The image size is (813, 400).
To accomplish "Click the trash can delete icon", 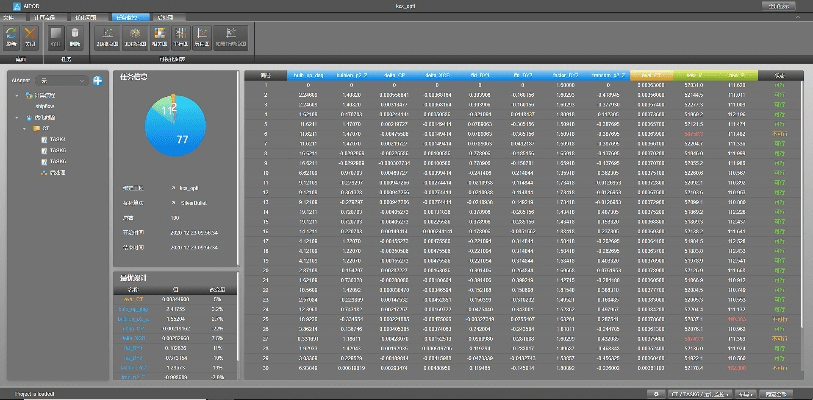I will tap(74, 36).
